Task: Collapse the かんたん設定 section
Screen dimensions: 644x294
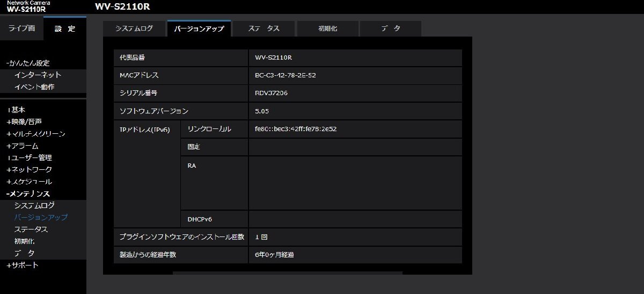Action: tap(28, 63)
